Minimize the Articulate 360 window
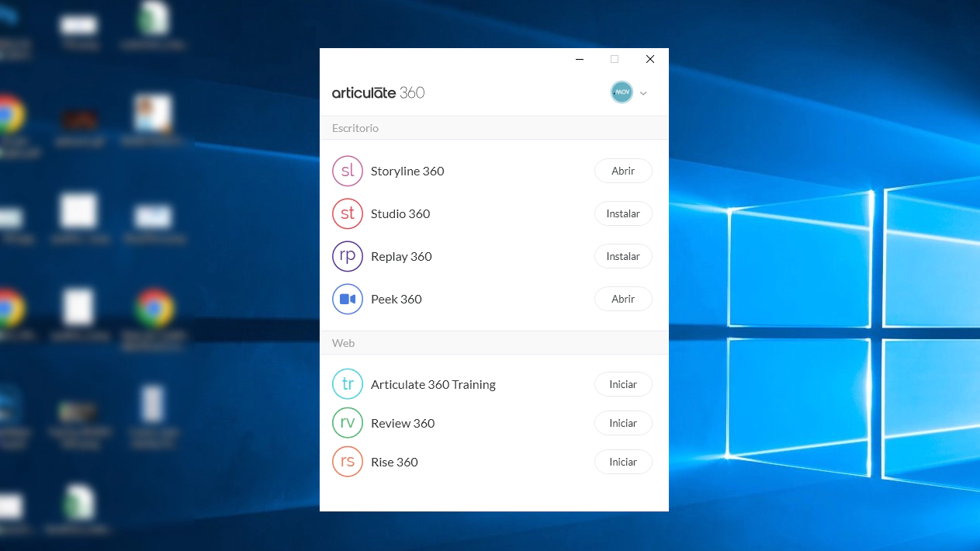Screen dimensions: 980x551 pyautogui.click(x=580, y=59)
